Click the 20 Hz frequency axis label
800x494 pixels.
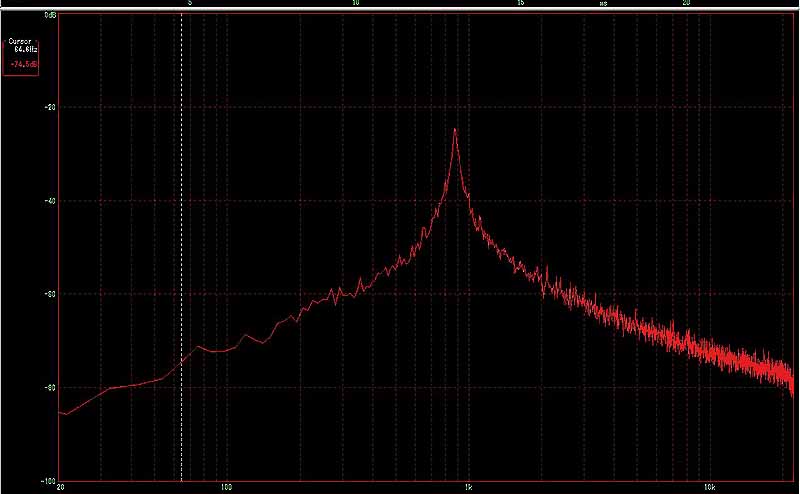61,488
